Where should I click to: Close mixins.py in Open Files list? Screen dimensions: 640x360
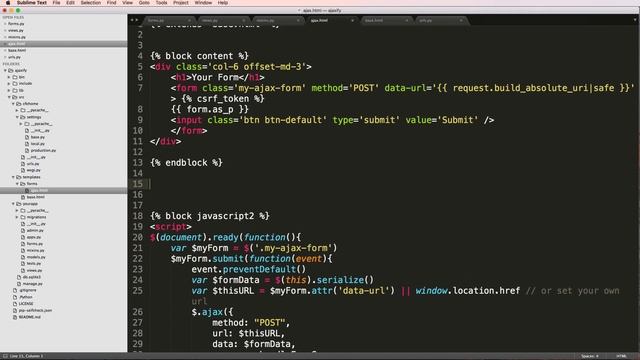pos(5,37)
